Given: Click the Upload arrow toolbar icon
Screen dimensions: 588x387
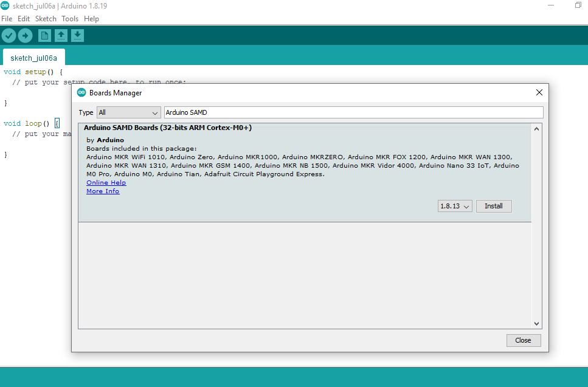Looking at the screenshot, I should point(25,36).
